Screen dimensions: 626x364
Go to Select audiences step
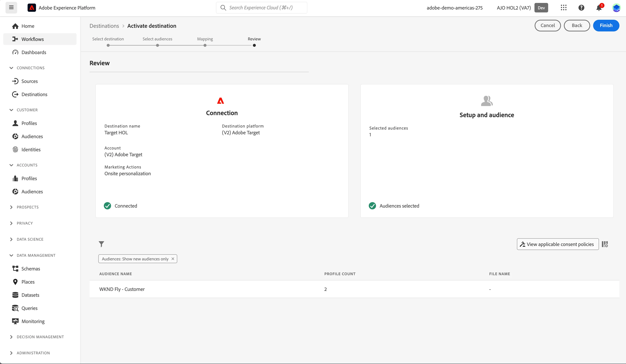coord(158,41)
